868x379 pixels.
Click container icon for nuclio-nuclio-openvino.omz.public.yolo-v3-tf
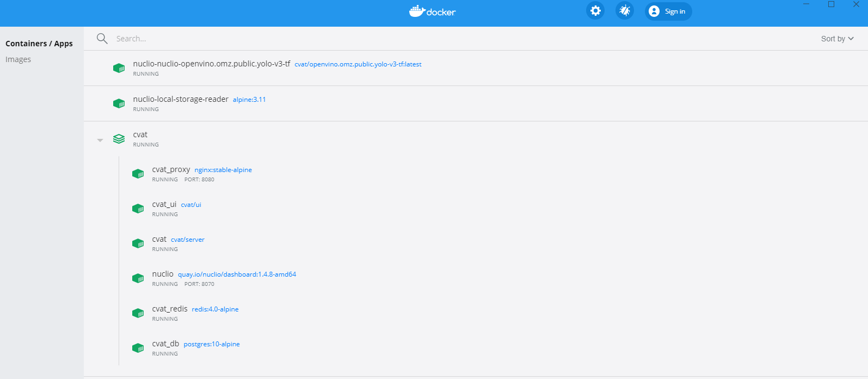tap(119, 68)
